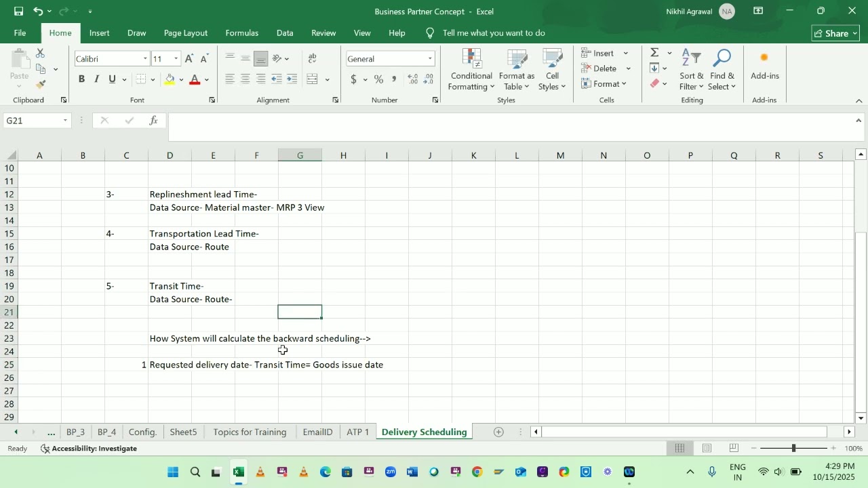Screen dimensions: 868x488
Task: Click the Comma Style icon
Action: tap(394, 79)
